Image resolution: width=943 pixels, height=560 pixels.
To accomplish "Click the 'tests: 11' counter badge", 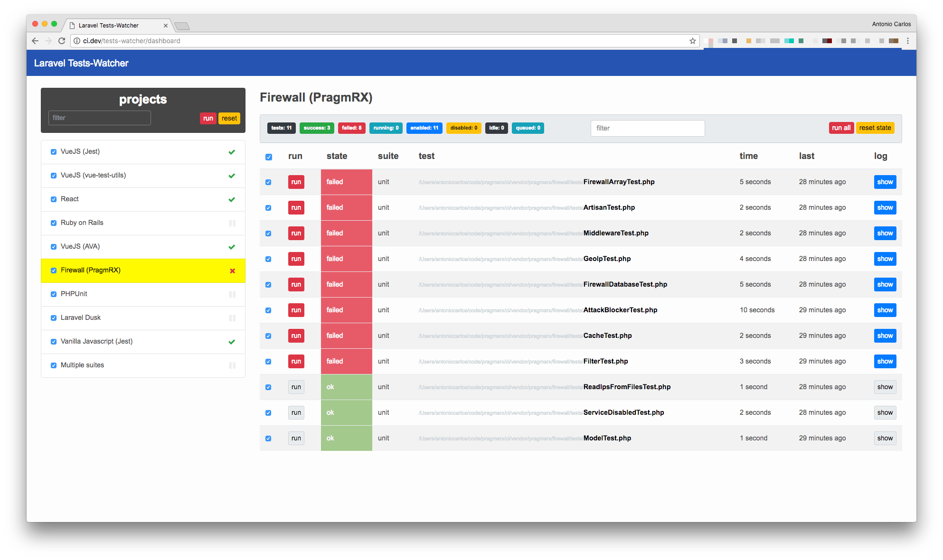I will [x=281, y=128].
